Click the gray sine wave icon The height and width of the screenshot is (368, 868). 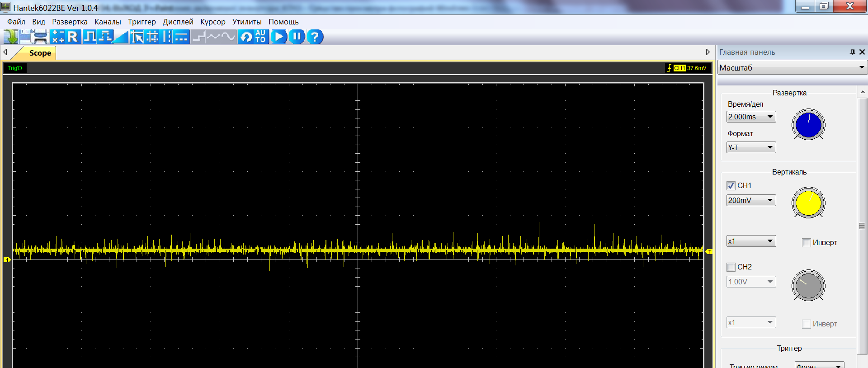pos(229,37)
